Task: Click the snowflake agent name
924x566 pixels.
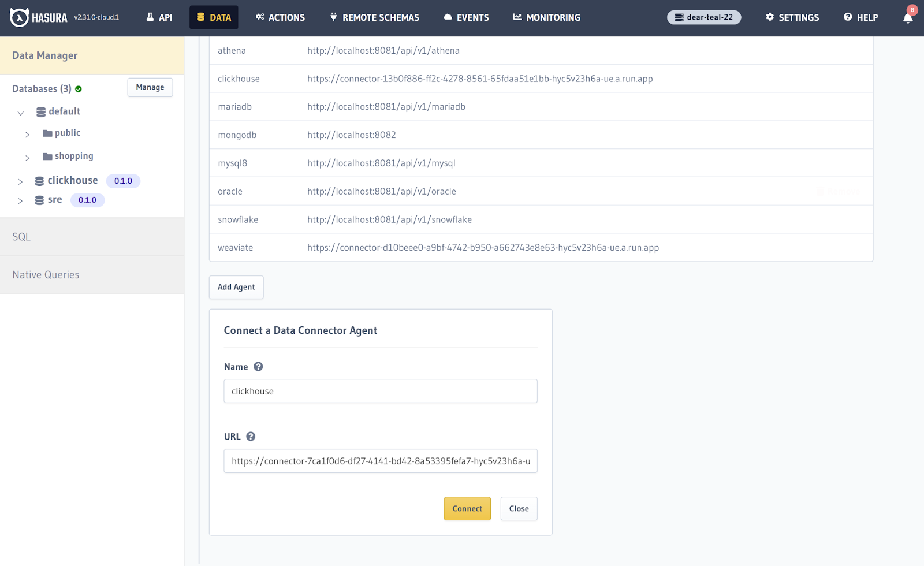Action: pyautogui.click(x=238, y=220)
